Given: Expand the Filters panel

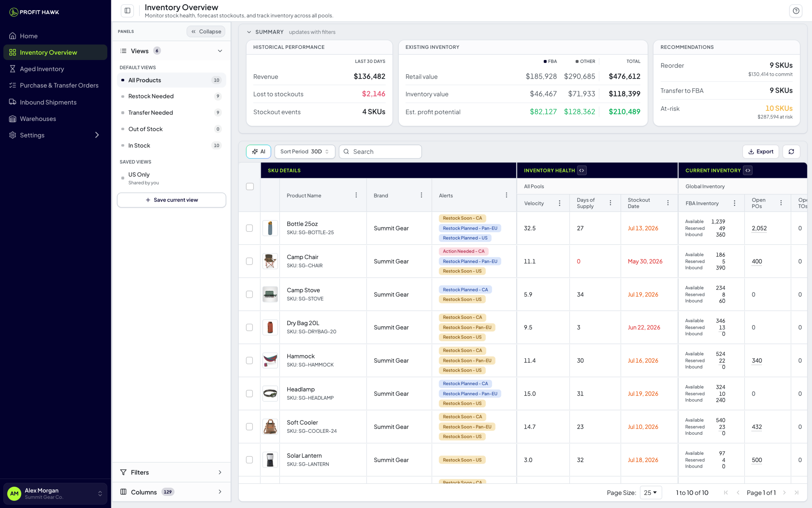Looking at the screenshot, I should coord(171,472).
